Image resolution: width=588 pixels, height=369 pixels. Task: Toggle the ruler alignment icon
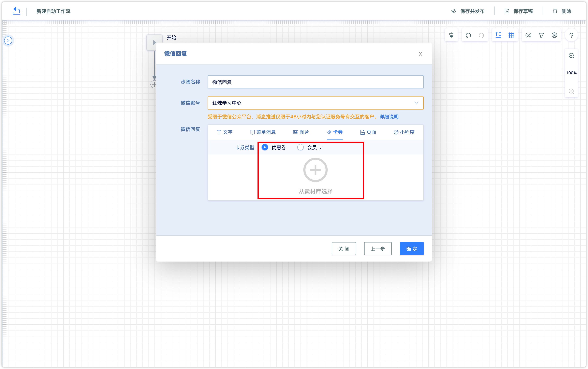tap(498, 35)
